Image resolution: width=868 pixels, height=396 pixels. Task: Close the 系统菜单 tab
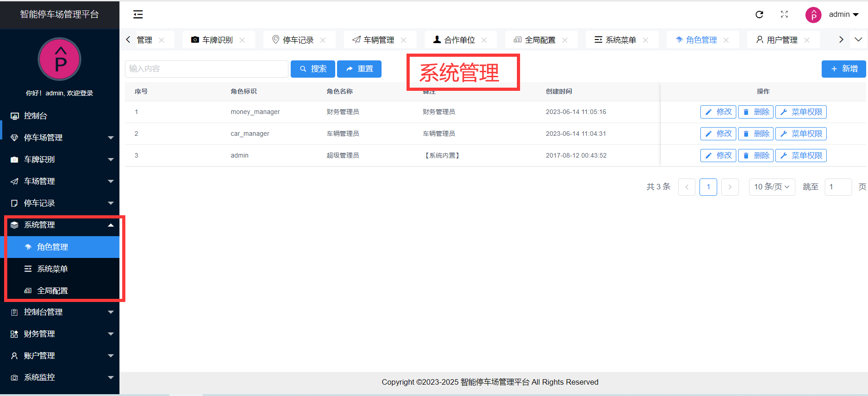[645, 40]
